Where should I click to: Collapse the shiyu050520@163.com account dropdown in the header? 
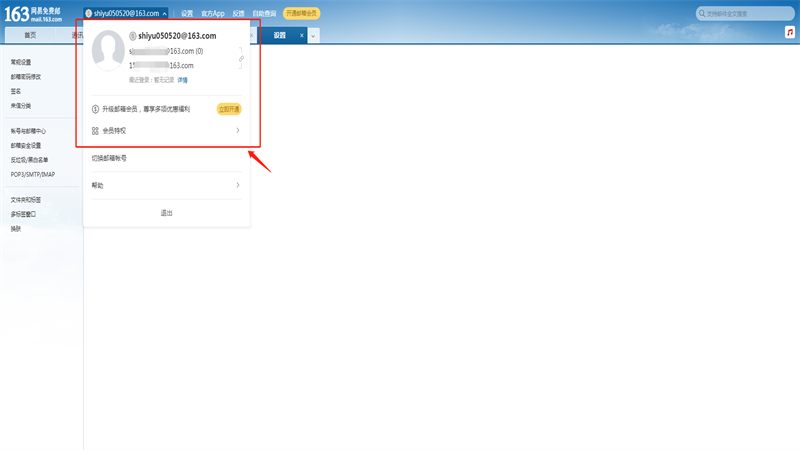(x=164, y=14)
